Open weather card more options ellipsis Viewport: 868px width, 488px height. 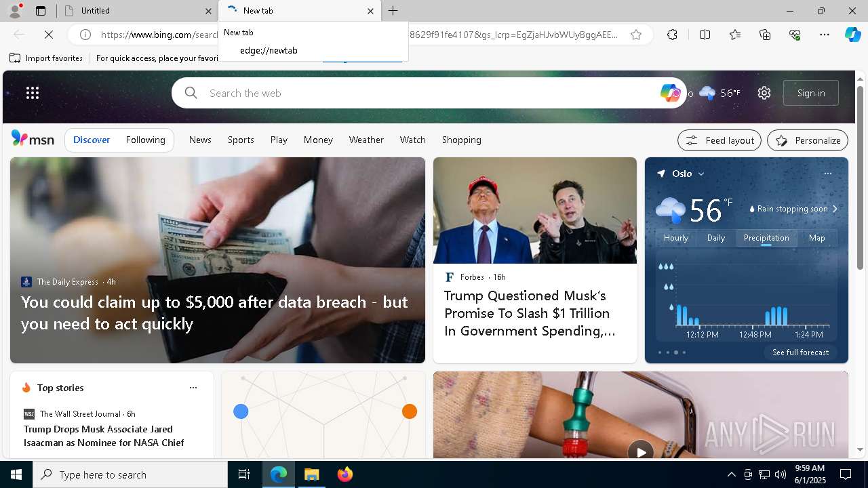[x=827, y=174]
